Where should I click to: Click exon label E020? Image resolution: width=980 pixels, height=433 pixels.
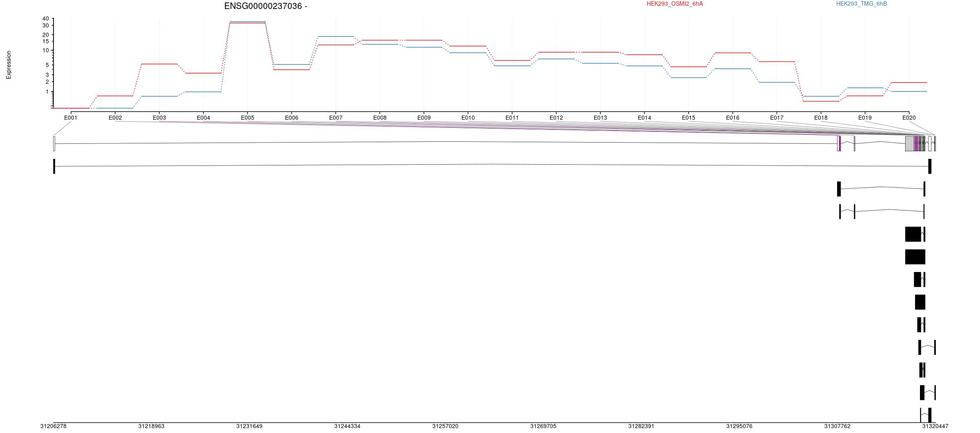pyautogui.click(x=909, y=118)
